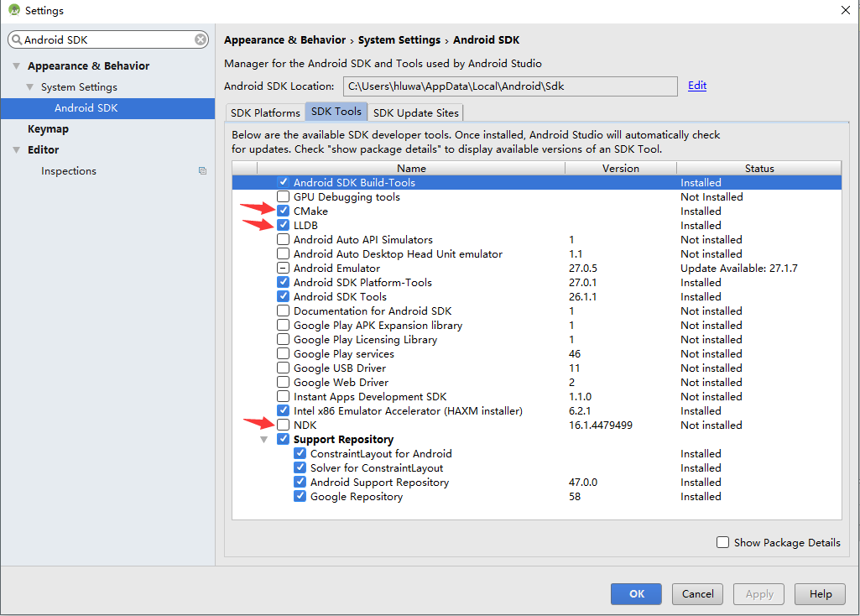Viewport: 860px width, 616px height.
Task: Clear the search field using X icon
Action: (x=201, y=39)
